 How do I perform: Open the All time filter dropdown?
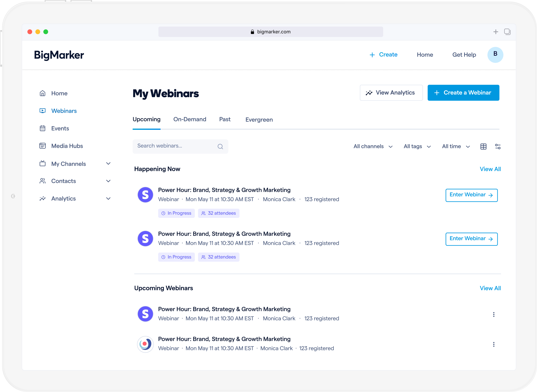pyautogui.click(x=456, y=146)
